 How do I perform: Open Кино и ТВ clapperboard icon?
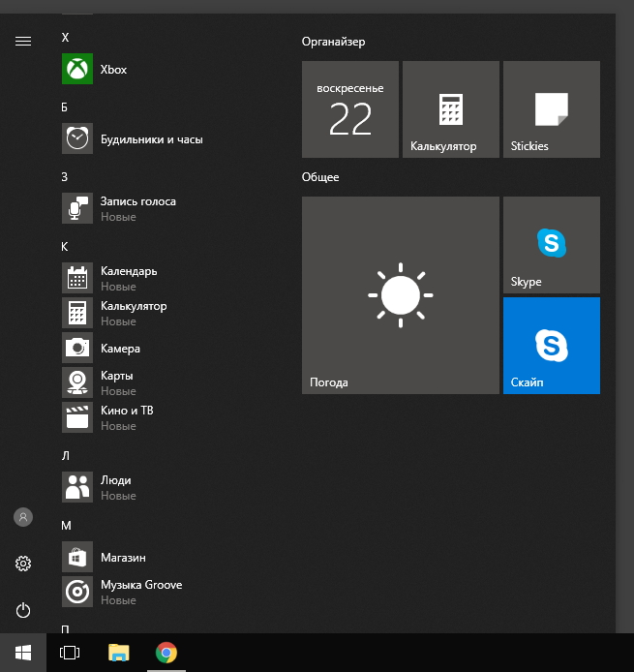77,417
